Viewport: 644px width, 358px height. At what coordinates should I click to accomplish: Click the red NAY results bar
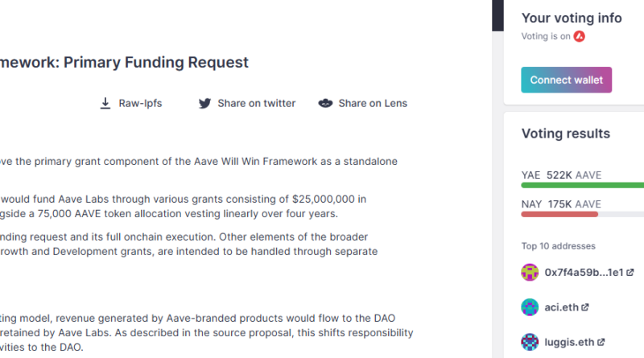tap(560, 214)
